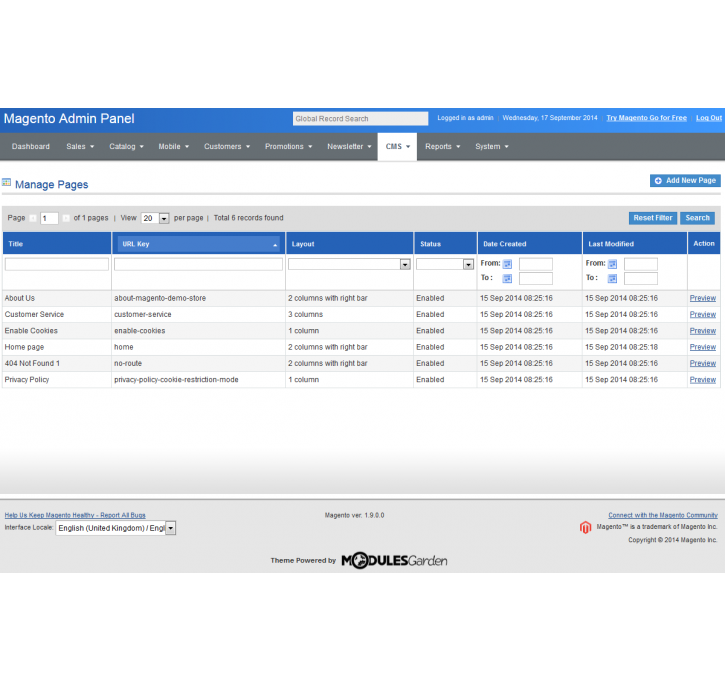725x680 pixels.
Task: Select the customer-service URL key cell
Action: pyautogui.click(x=142, y=315)
